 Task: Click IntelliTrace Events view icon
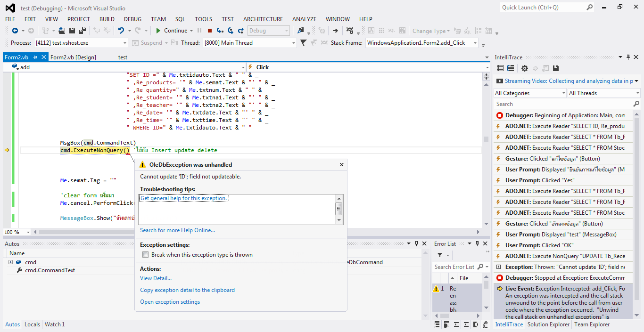pos(500,69)
